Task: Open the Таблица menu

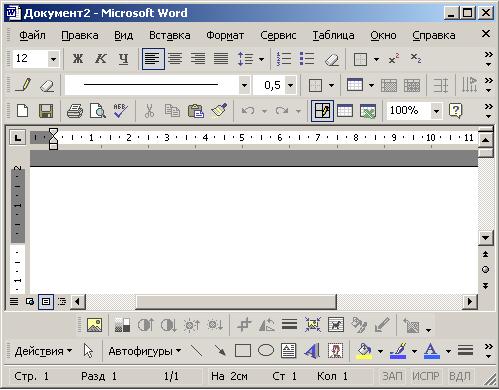Action: 333,35
